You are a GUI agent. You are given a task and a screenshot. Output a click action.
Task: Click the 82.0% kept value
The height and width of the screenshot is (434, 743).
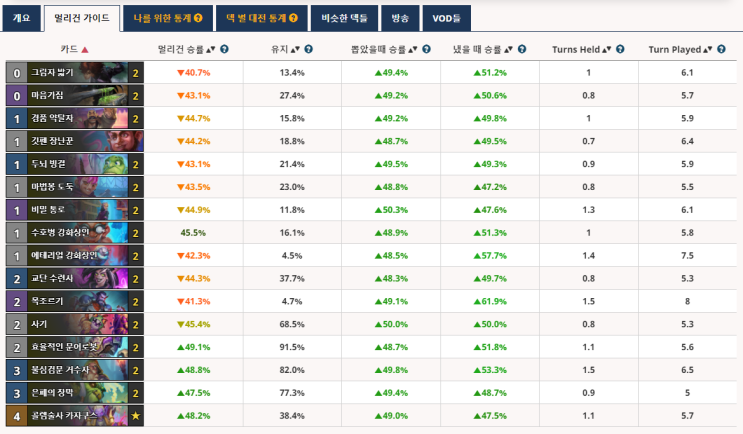coord(292,370)
